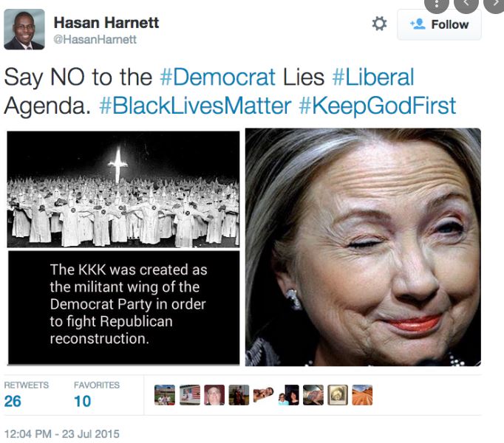Open the #KeepGodFirst hashtag
This screenshot has height=443, width=504.
coord(378,106)
